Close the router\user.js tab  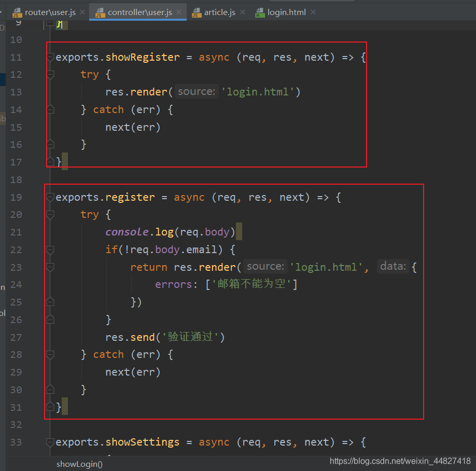[82, 12]
